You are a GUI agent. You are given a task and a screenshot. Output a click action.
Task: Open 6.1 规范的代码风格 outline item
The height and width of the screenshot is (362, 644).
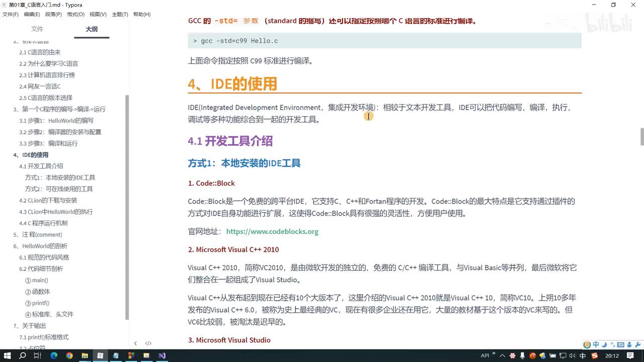pos(44,257)
